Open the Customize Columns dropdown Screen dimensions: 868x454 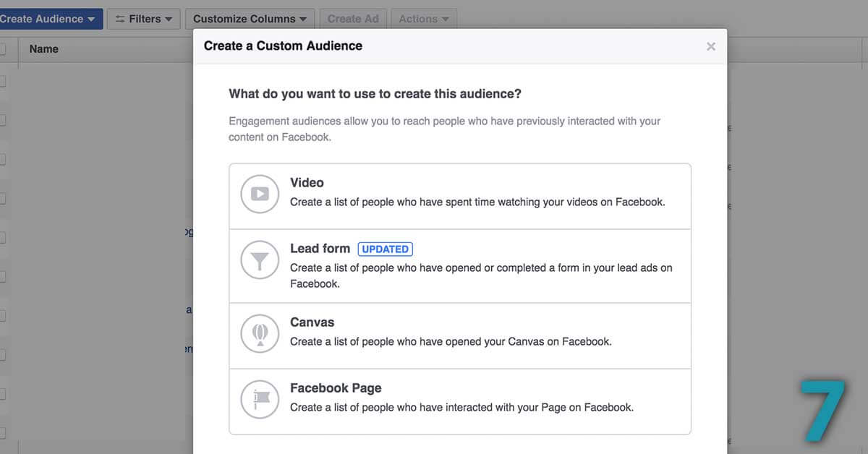[x=250, y=19]
